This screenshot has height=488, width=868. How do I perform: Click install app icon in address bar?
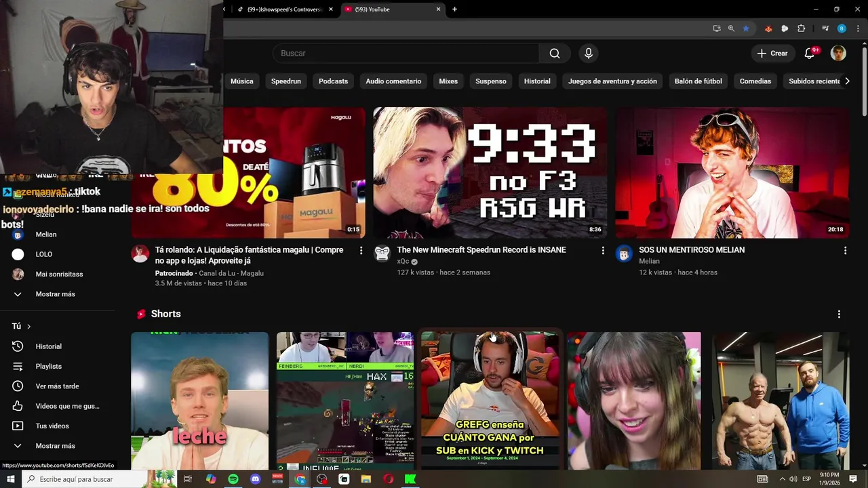[717, 28]
